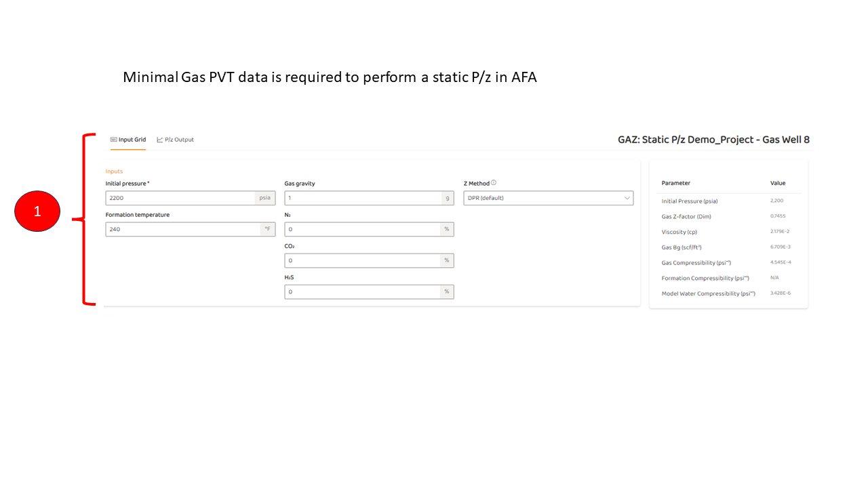Focus the H₂S percentage input
This screenshot has height=488, width=868.
tap(362, 291)
